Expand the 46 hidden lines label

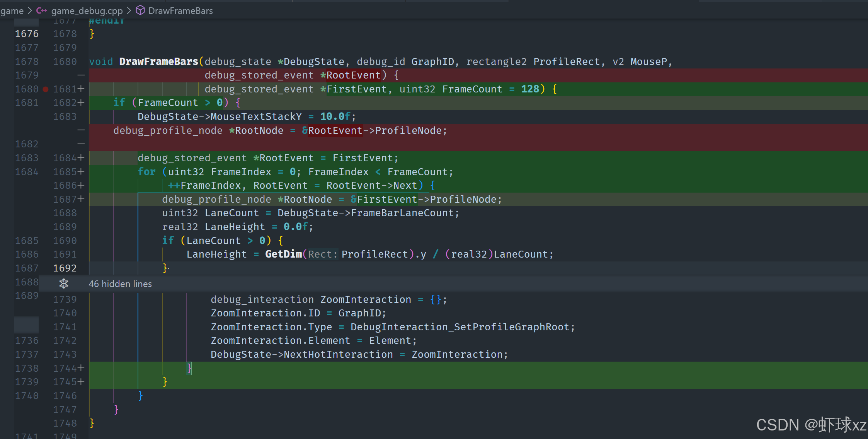pos(120,284)
